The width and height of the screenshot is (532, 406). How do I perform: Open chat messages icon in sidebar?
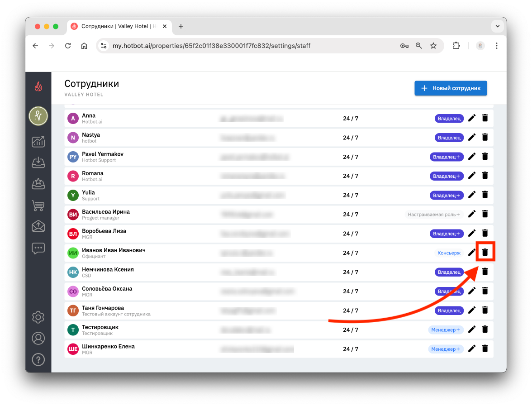click(38, 248)
